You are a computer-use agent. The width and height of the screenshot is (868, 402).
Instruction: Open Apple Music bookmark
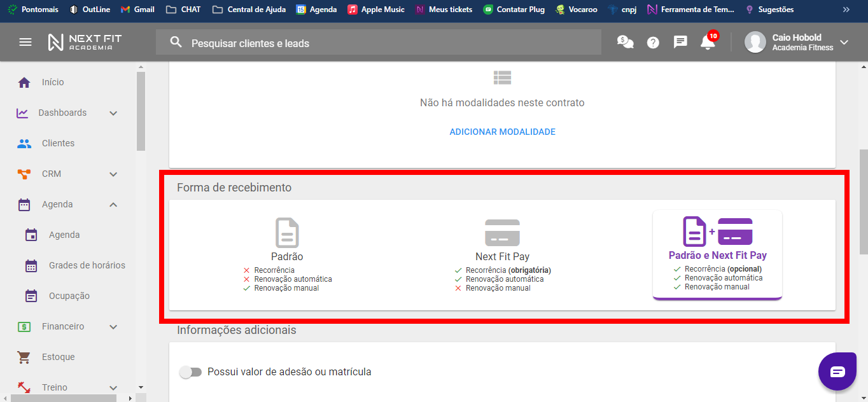coord(376,10)
